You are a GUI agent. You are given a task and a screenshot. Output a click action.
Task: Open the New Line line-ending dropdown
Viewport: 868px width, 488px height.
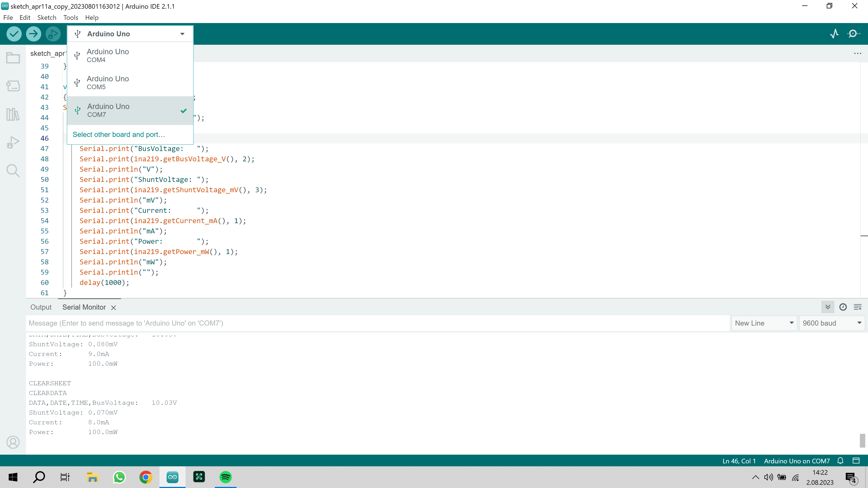pos(764,323)
